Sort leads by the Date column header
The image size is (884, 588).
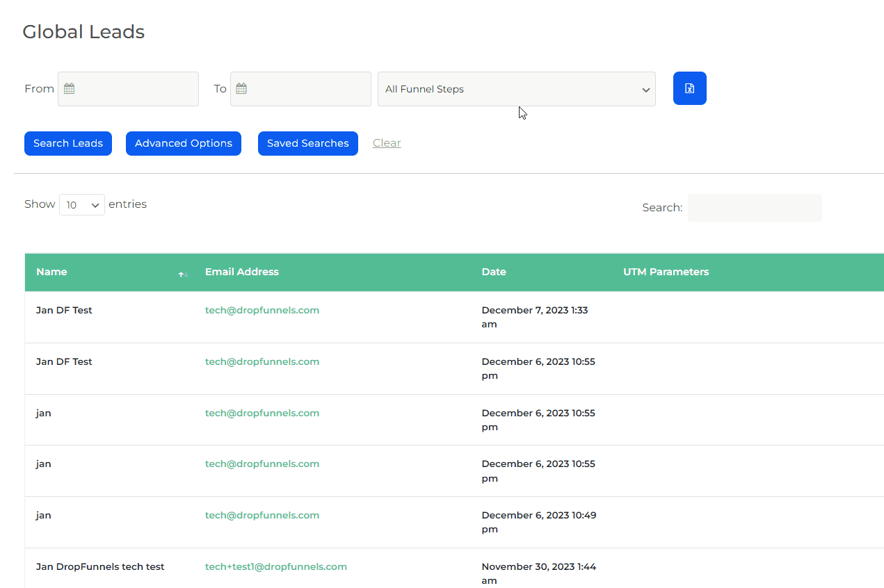[494, 272]
